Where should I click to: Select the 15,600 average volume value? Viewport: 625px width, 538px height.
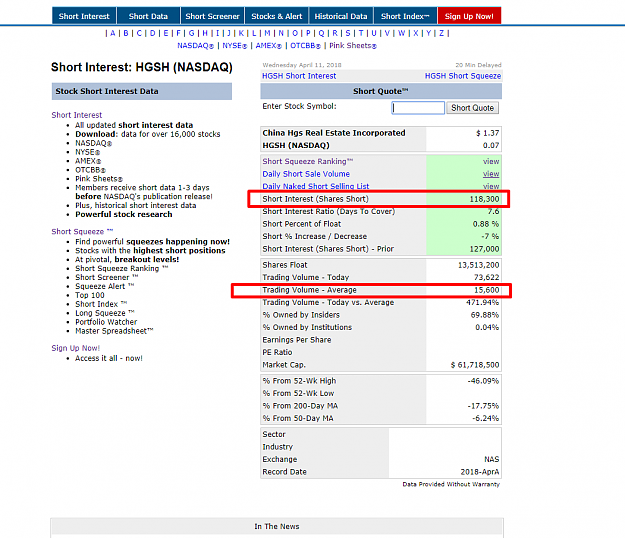[x=486, y=290]
